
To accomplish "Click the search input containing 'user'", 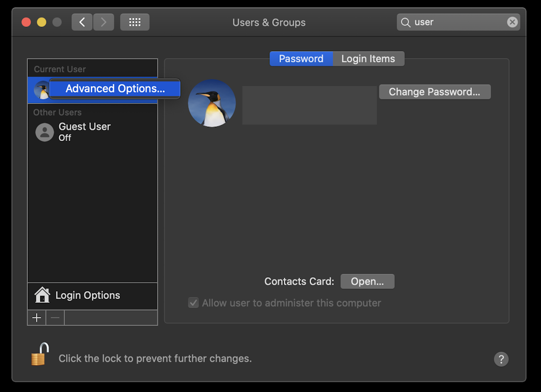I will [454, 22].
